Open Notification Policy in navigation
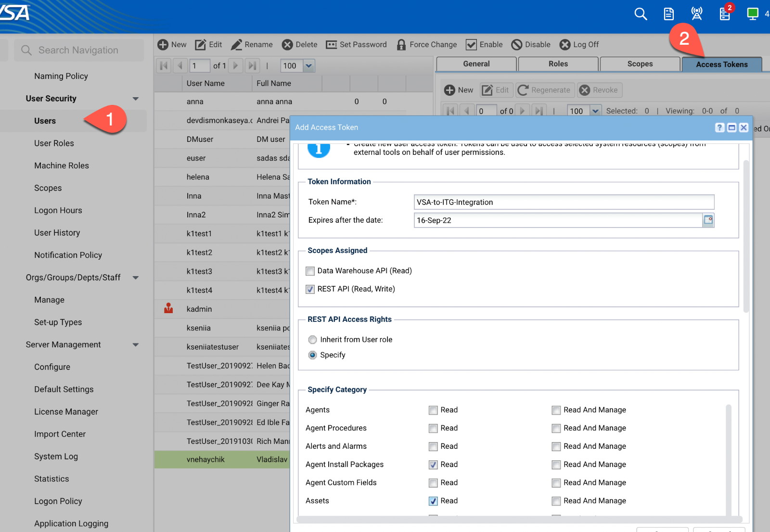The height and width of the screenshot is (532, 770). (x=68, y=255)
